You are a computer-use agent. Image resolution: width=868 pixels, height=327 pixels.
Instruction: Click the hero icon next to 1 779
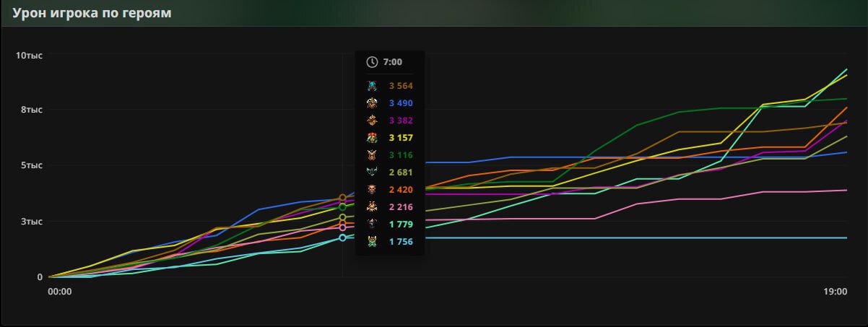(x=372, y=224)
